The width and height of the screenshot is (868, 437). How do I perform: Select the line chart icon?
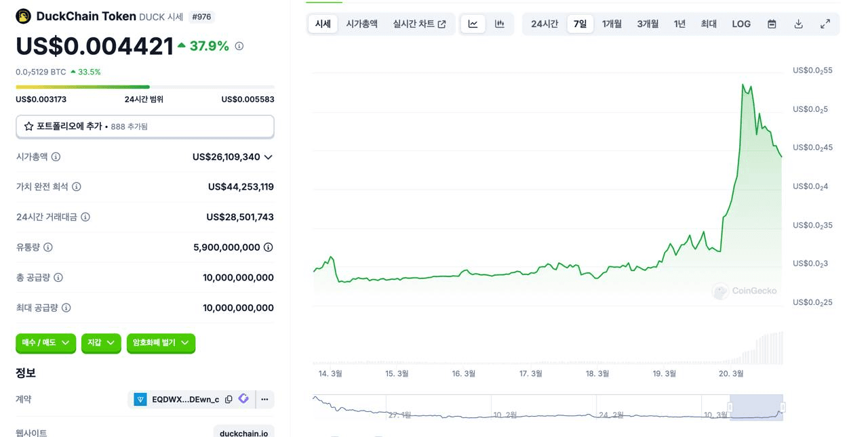click(x=473, y=24)
